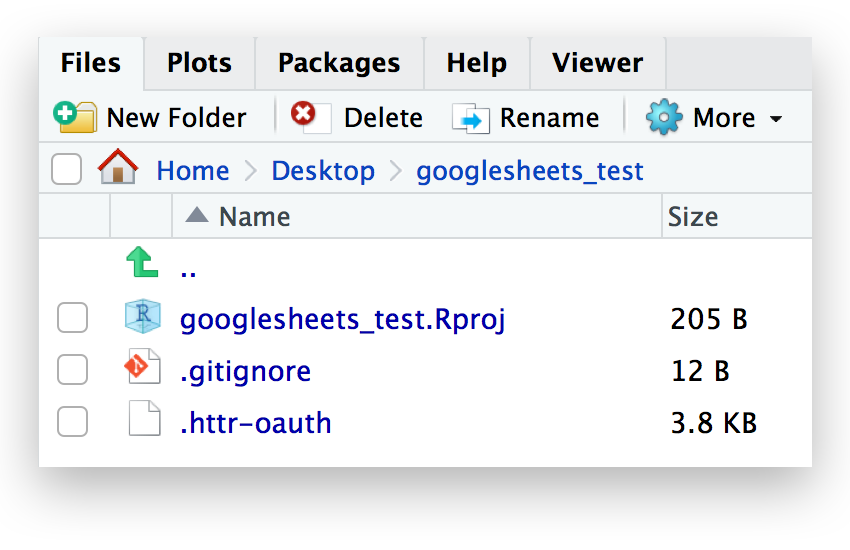Screen dimensions: 850x550
Task: Click the blank icon beside .httr-oauth
Action: (143, 422)
